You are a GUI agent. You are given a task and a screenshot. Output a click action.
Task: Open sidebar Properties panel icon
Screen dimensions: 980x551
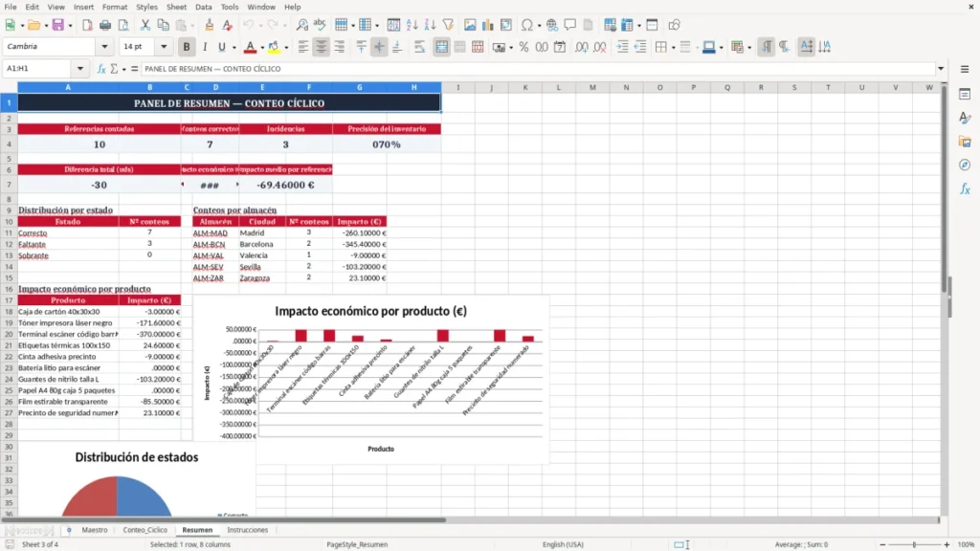click(965, 95)
